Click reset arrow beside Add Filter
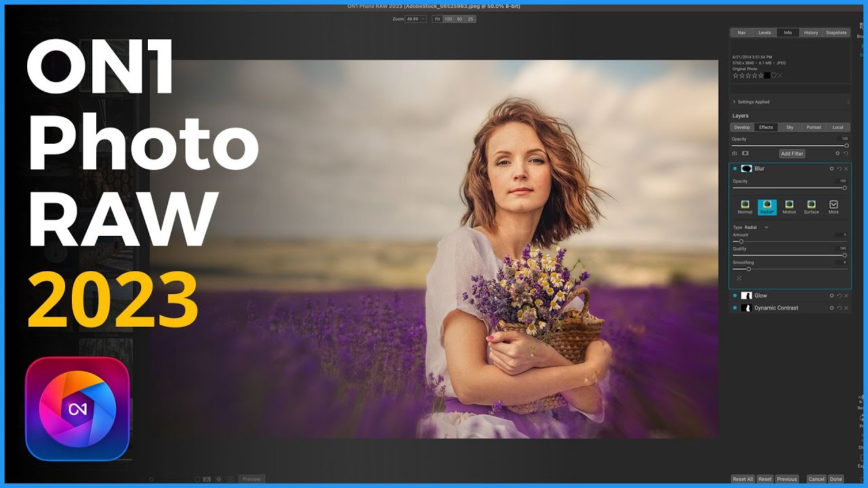Viewport: 868px width, 488px height. point(846,153)
